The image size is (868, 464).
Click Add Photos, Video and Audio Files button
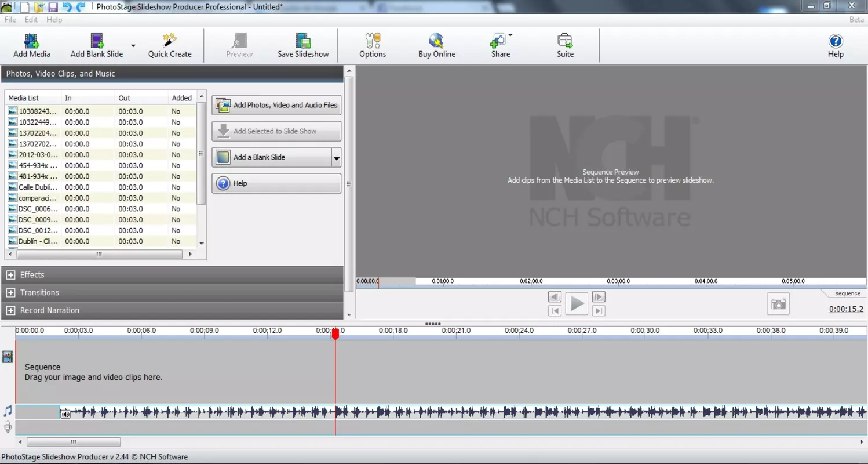tap(276, 105)
